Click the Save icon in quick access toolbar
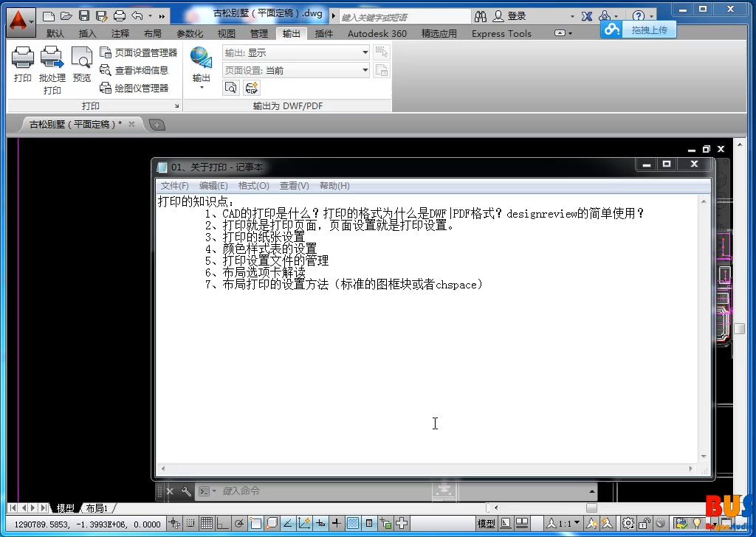The width and height of the screenshot is (756, 537). coord(84,15)
